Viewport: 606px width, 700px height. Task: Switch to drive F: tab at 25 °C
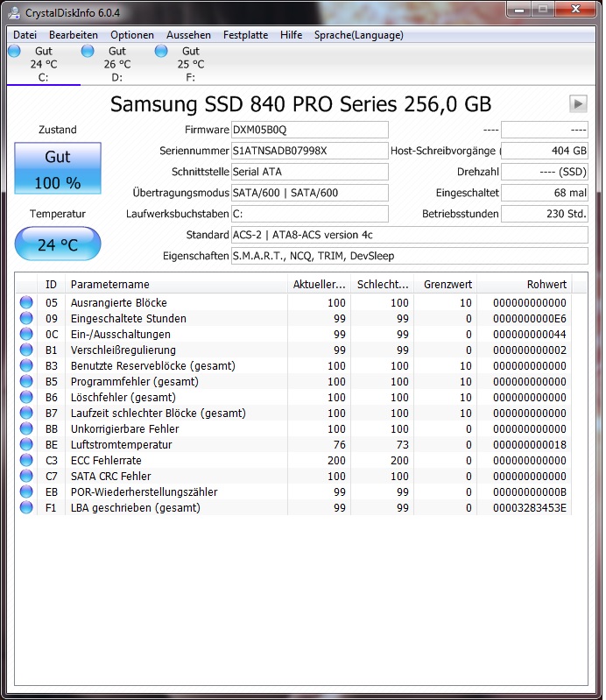click(x=191, y=64)
